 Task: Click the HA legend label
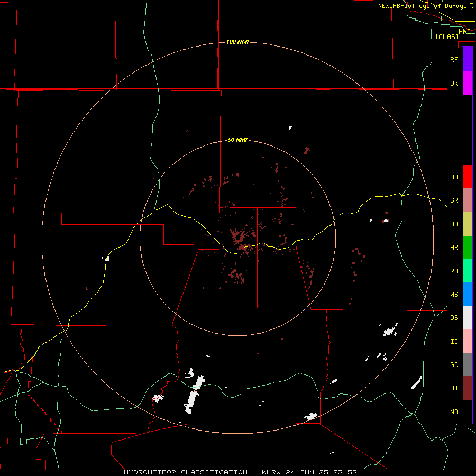[x=454, y=177]
